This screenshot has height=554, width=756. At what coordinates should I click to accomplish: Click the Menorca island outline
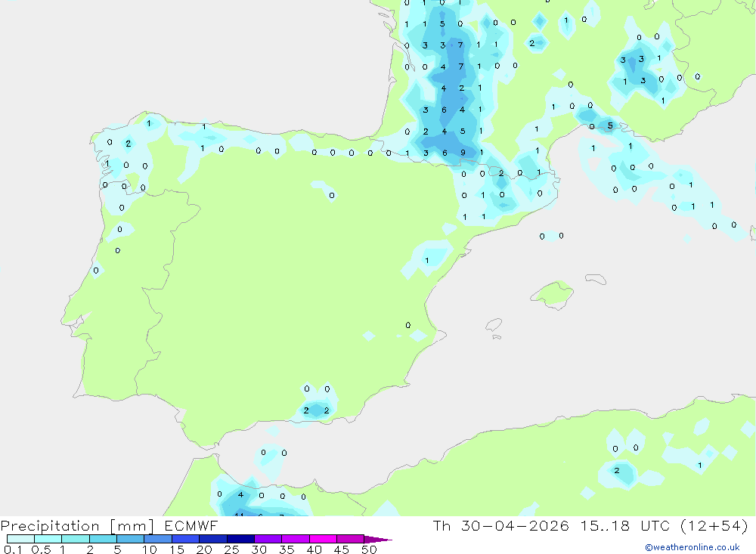(596, 279)
